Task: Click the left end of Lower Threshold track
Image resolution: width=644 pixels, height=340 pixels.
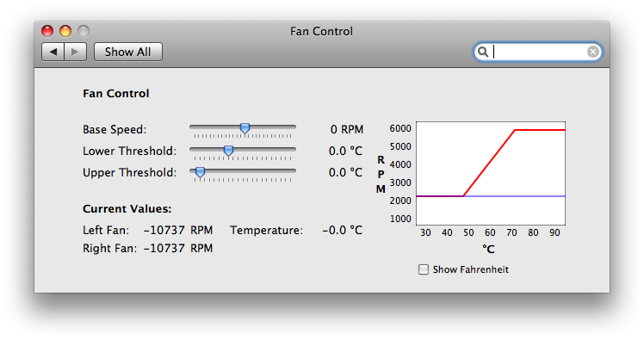Action: 193,149
